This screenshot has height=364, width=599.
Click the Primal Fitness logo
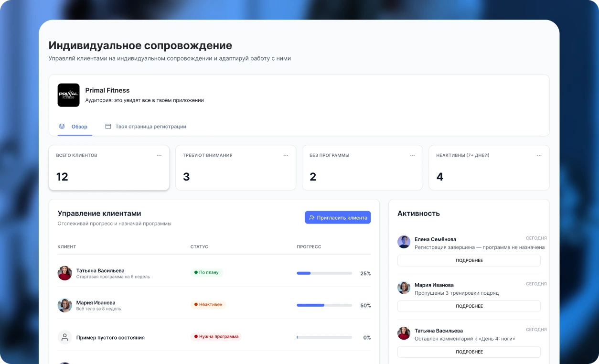point(68,95)
